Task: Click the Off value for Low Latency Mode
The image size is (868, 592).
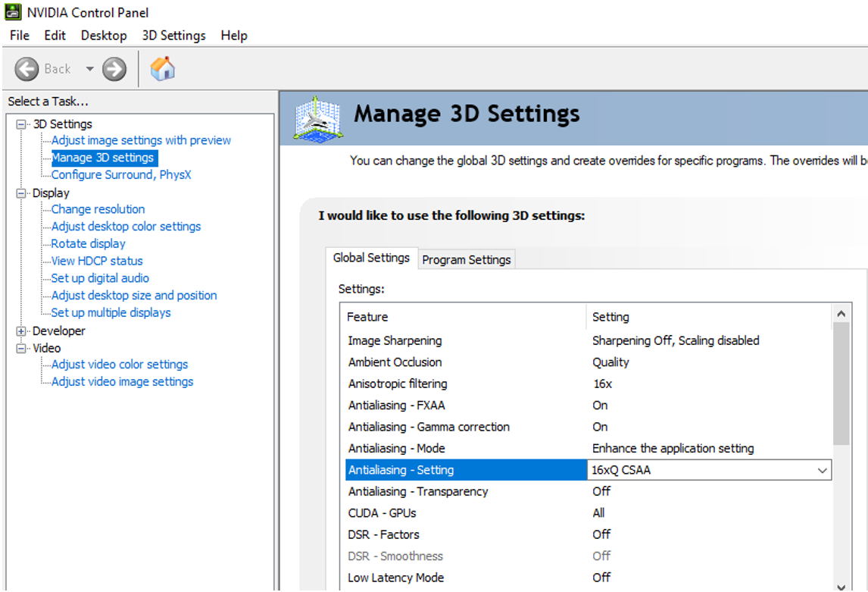Action: (601, 578)
